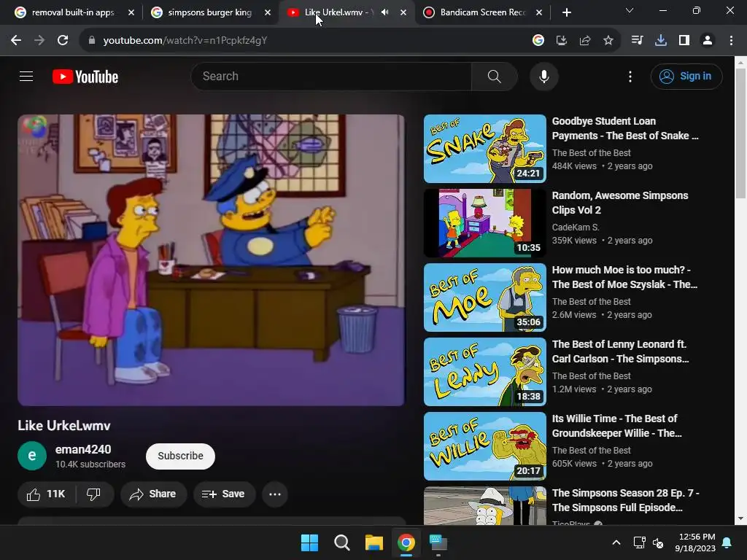Switch to the Bandicam Screen Recorder tab

pos(483,12)
